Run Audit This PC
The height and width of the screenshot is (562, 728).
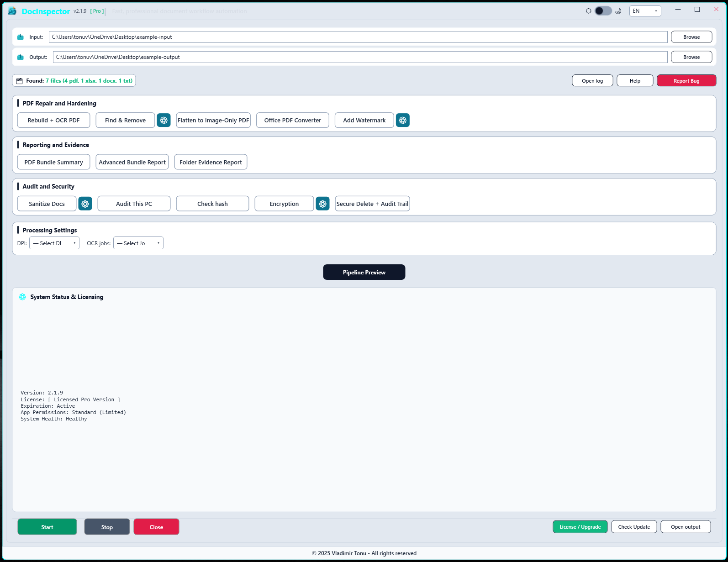tap(134, 204)
